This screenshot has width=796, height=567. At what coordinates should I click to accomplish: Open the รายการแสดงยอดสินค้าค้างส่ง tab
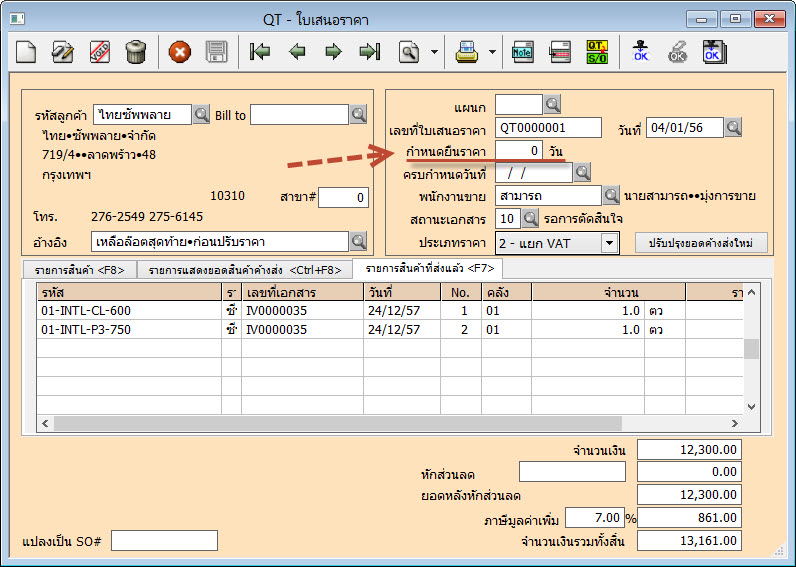[x=246, y=270]
